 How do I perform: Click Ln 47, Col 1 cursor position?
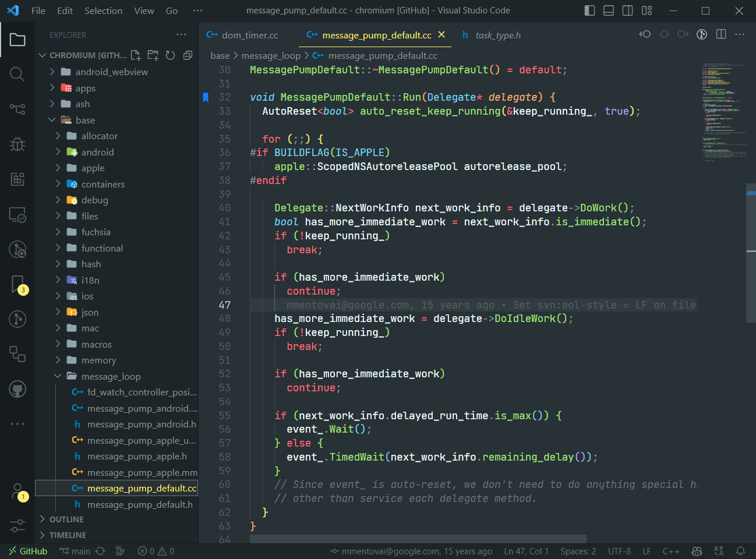pyautogui.click(x=527, y=551)
